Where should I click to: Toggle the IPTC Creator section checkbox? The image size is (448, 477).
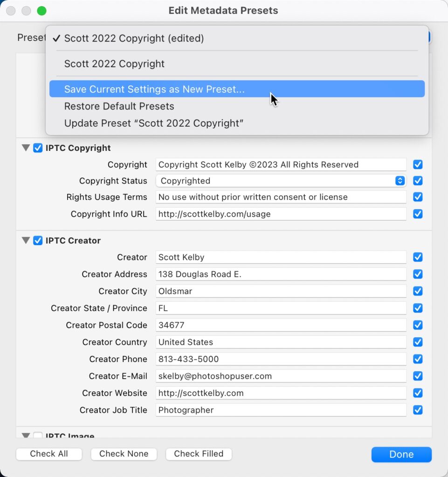[38, 240]
